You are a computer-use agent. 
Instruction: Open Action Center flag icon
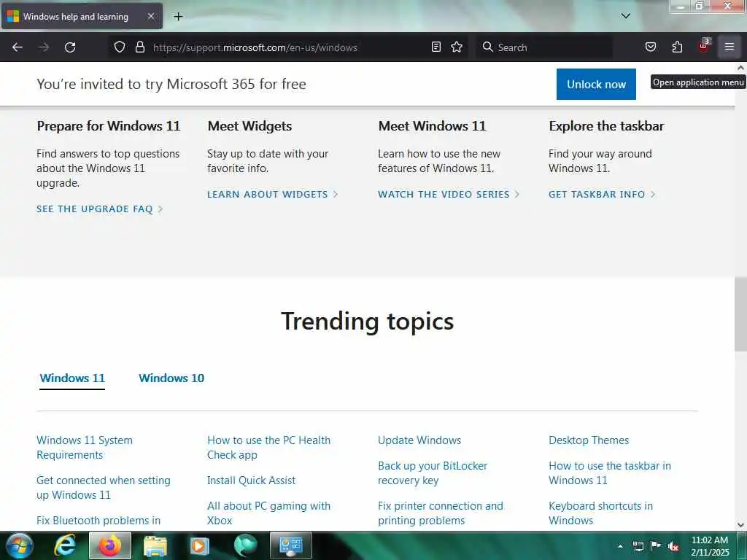click(x=656, y=545)
